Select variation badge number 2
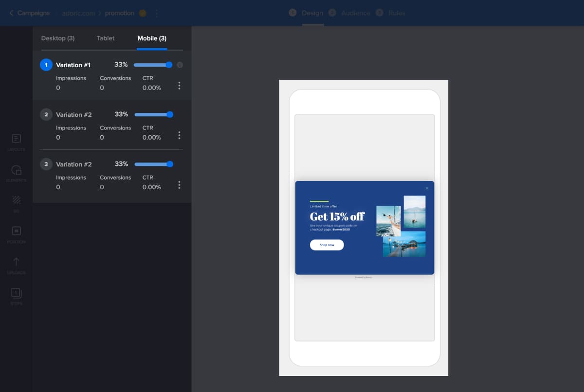 (46, 114)
